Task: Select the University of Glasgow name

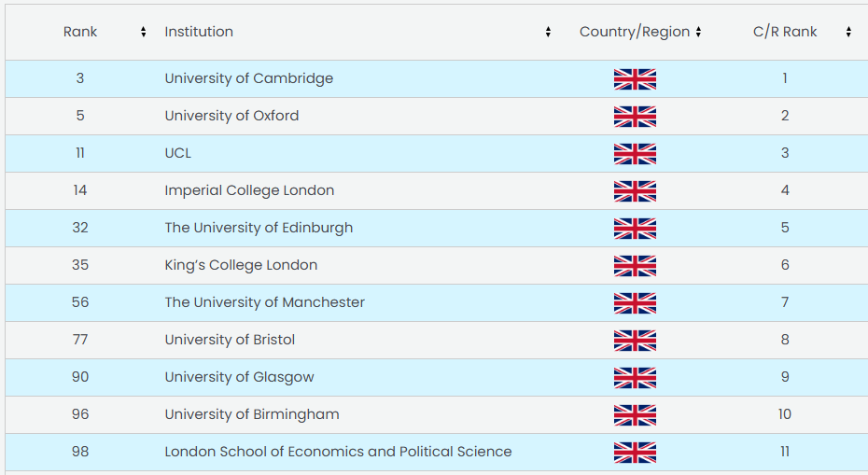Action: [239, 377]
